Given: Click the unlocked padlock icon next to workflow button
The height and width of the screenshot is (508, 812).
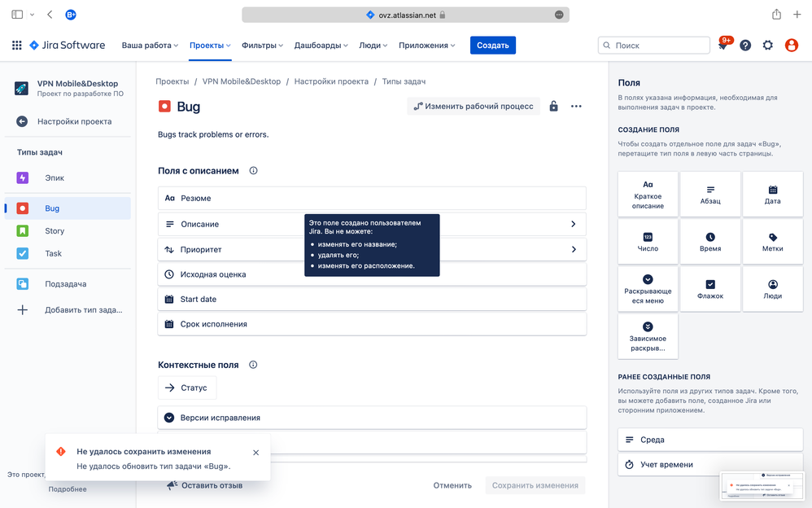Looking at the screenshot, I should [553, 107].
